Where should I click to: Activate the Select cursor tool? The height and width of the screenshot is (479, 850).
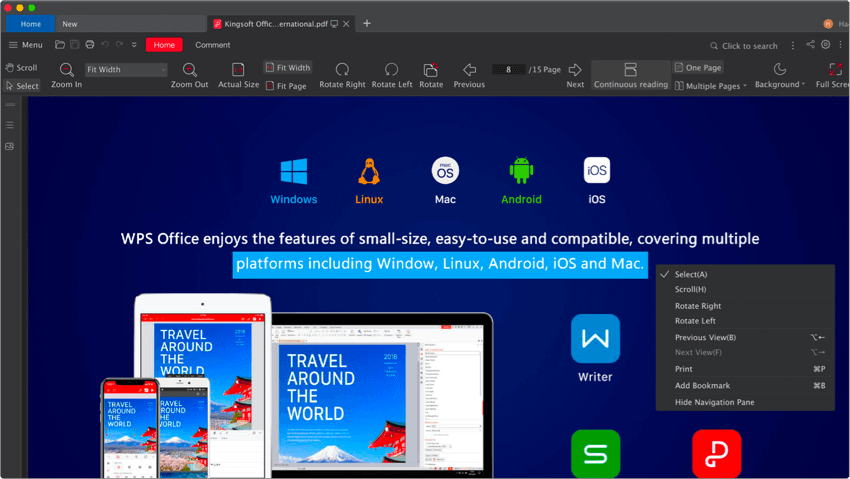click(x=22, y=86)
